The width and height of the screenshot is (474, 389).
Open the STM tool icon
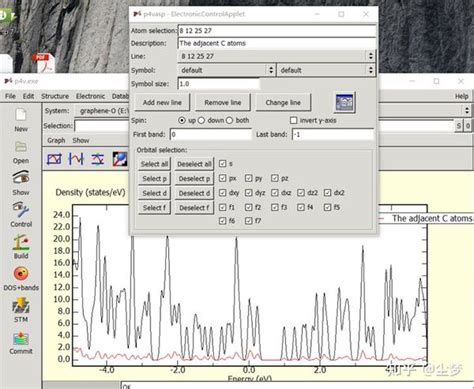tap(21, 306)
